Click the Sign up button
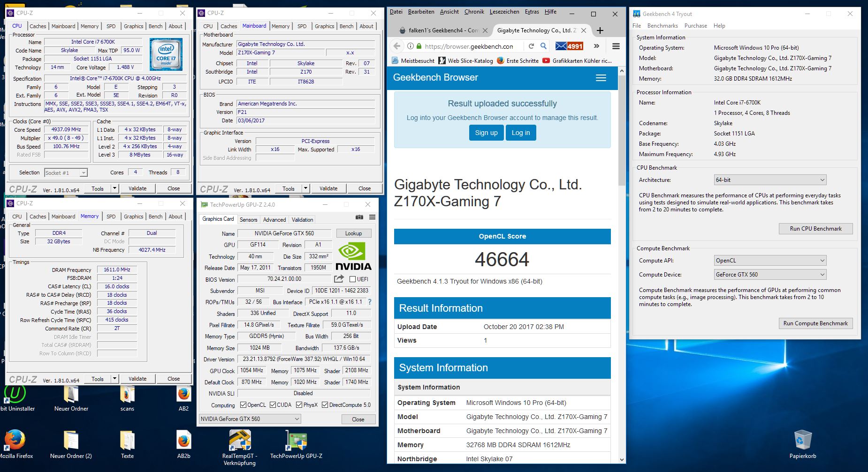Image resolution: width=868 pixels, height=472 pixels. click(486, 133)
